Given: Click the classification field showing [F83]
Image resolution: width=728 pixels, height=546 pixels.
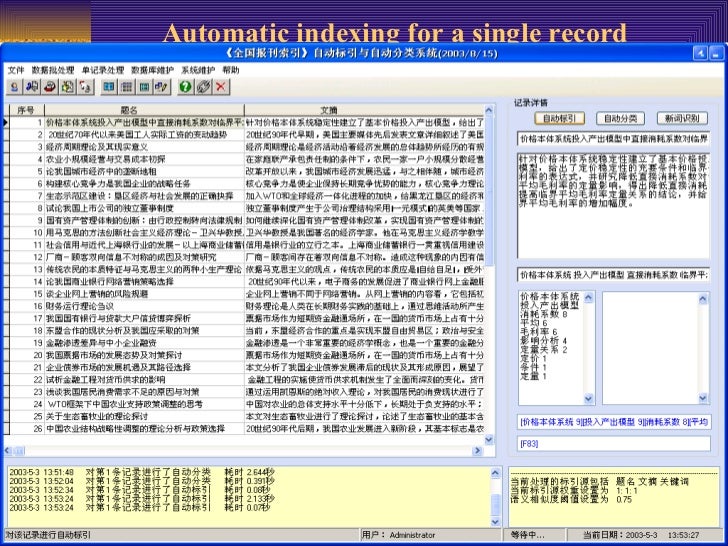Looking at the screenshot, I should tap(614, 444).
